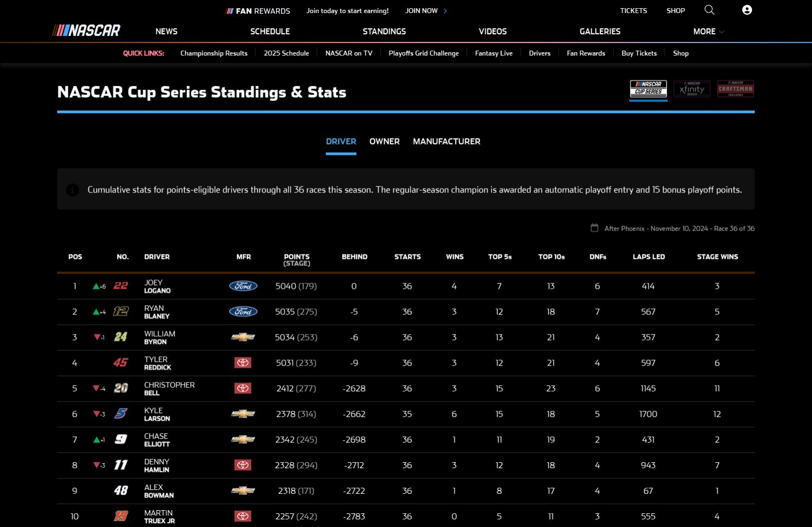
Task: Click the info icon in the notice banner
Action: (x=72, y=190)
